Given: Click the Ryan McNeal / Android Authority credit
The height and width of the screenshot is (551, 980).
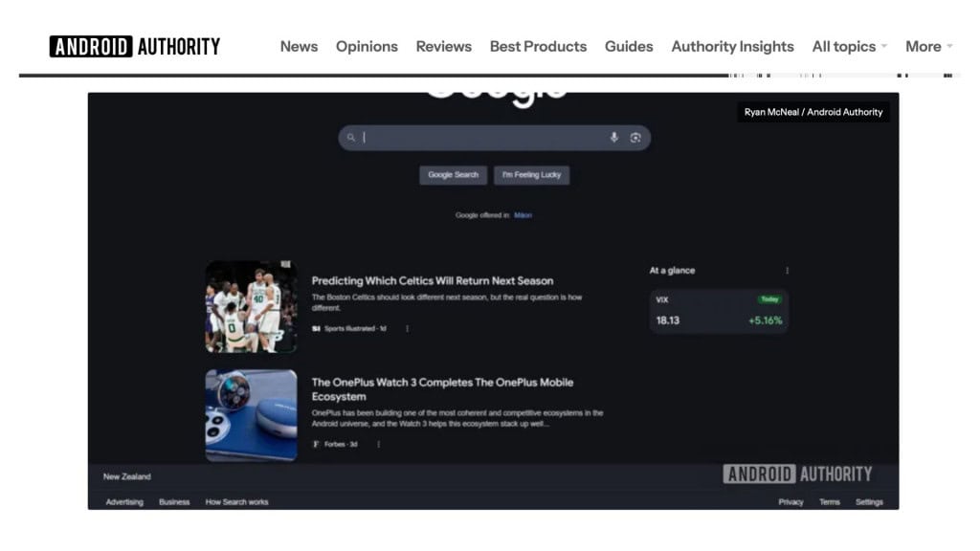Looking at the screenshot, I should click(813, 113).
